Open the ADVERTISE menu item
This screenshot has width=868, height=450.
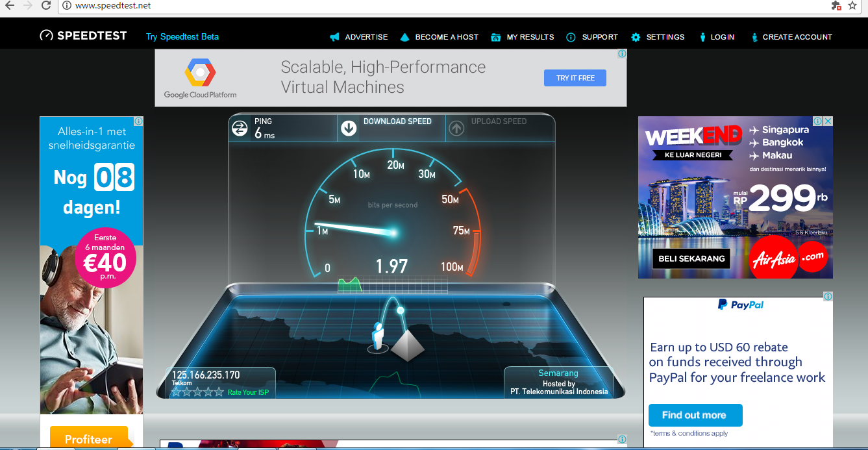point(366,37)
